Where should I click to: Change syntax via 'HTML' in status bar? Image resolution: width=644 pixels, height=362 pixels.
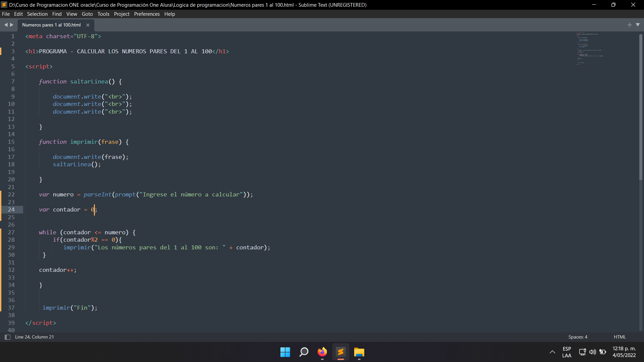point(620,337)
